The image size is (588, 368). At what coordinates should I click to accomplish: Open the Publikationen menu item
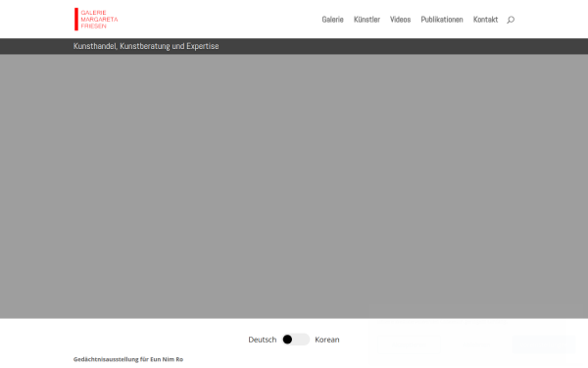pyautogui.click(x=442, y=20)
